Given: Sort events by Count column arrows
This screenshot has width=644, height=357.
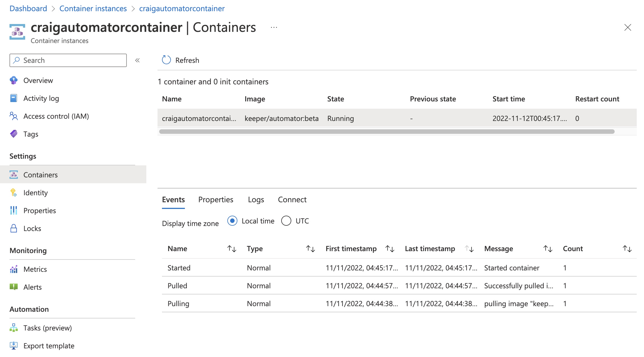Looking at the screenshot, I should 627,249.
